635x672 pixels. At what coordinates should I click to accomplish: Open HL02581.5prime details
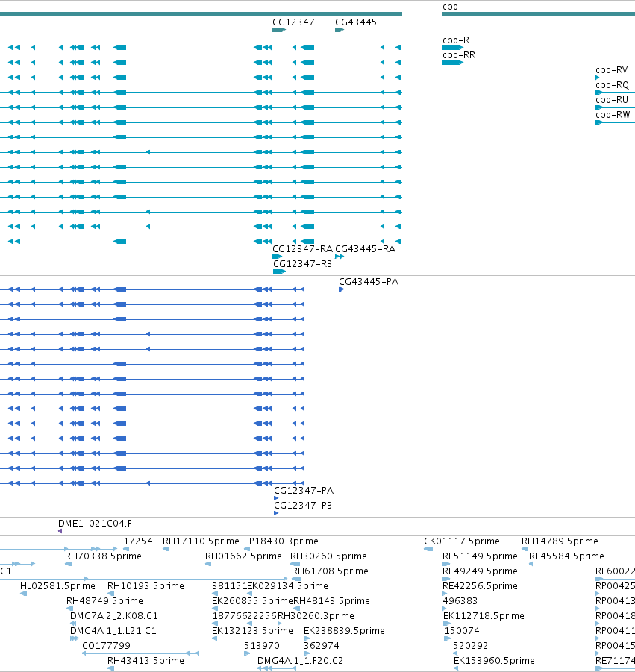pos(57,586)
